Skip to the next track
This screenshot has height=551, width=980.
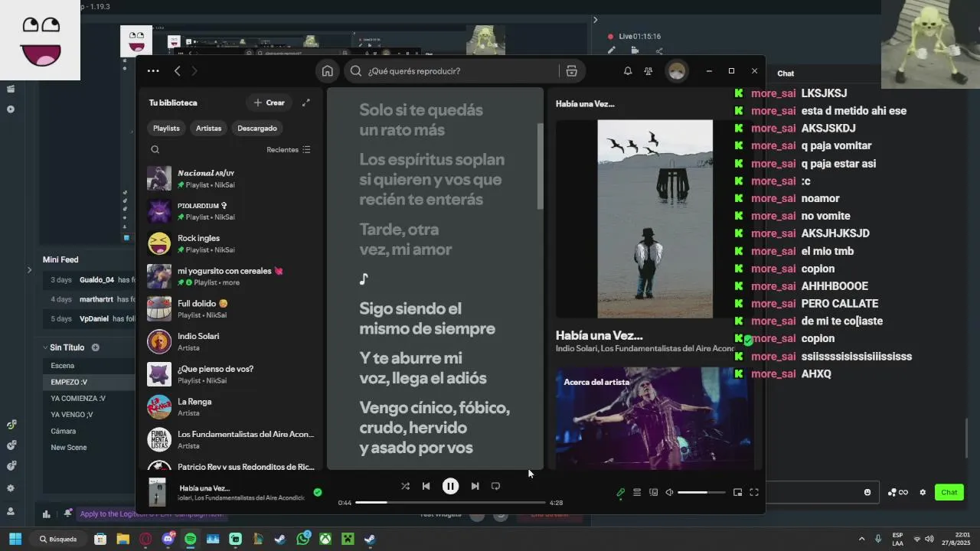(475, 486)
